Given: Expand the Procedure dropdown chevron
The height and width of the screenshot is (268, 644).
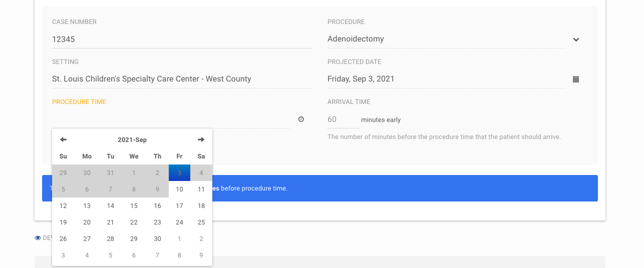Looking at the screenshot, I should [576, 39].
